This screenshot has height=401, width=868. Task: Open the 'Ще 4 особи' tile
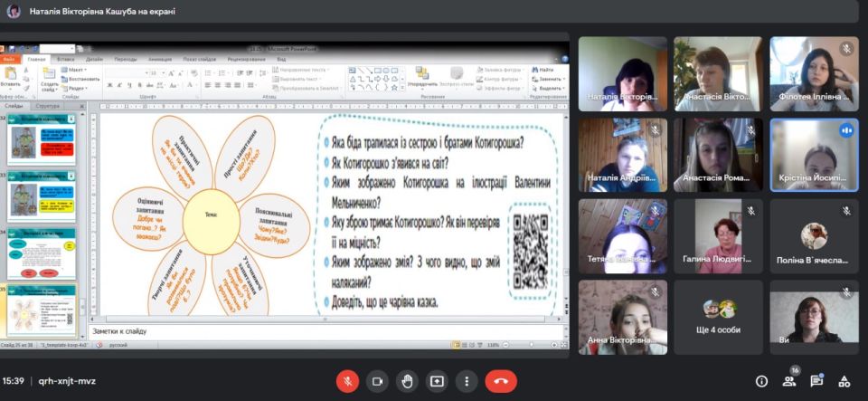[718, 318]
